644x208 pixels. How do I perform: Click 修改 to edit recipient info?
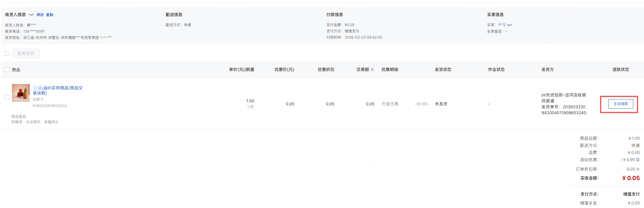coord(40,15)
